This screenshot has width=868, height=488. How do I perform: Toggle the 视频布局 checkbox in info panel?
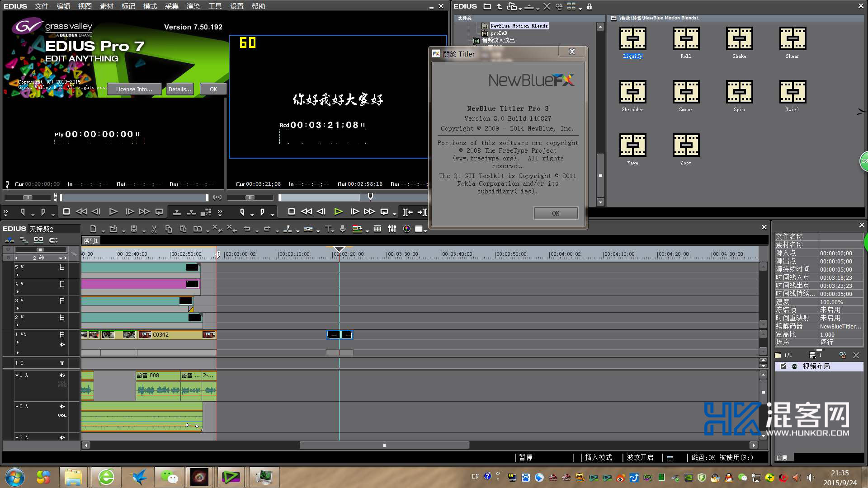[783, 366]
